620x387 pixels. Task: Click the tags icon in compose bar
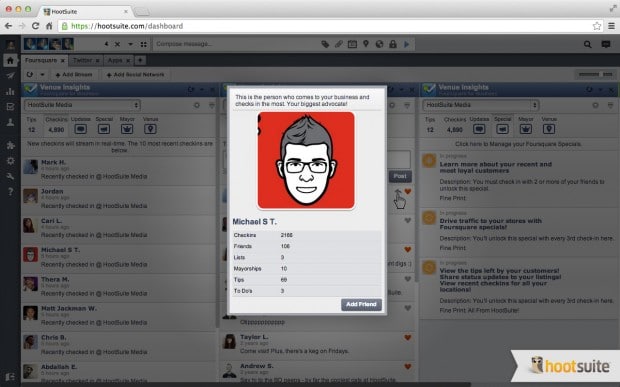click(325, 44)
